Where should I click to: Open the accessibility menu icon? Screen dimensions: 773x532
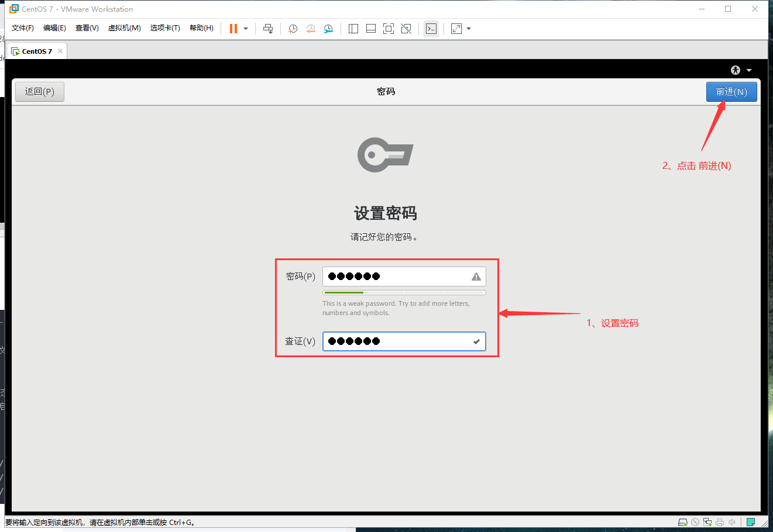point(736,70)
